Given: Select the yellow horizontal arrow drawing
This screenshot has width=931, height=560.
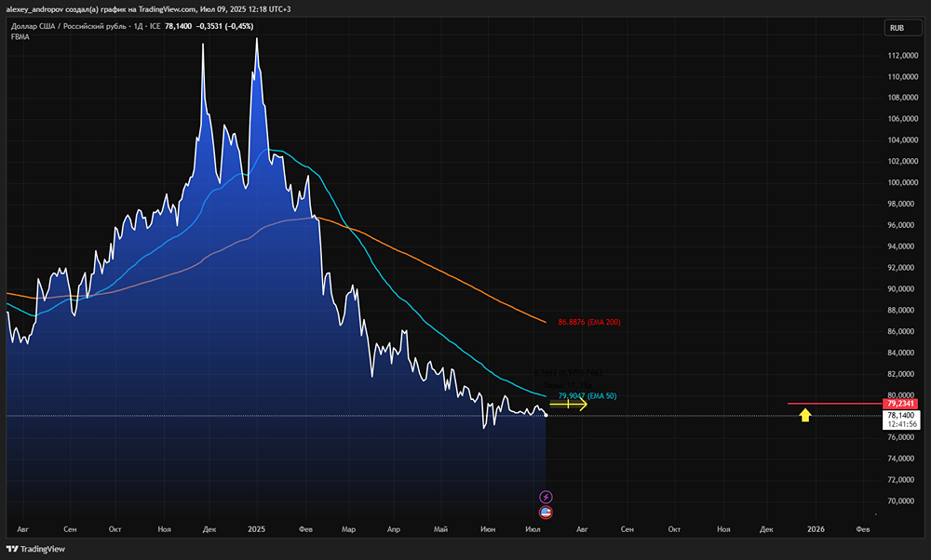Looking at the screenshot, I should 568,405.
